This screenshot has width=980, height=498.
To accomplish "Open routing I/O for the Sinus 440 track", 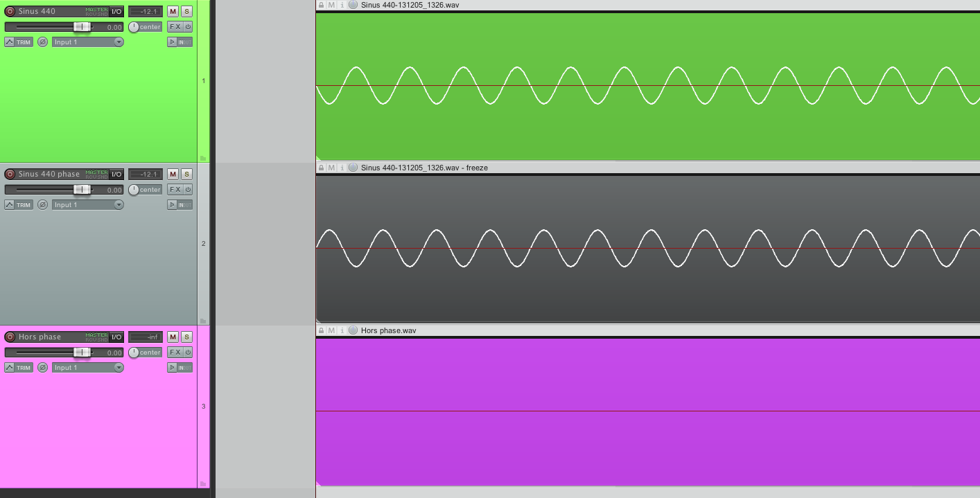I will [116, 11].
